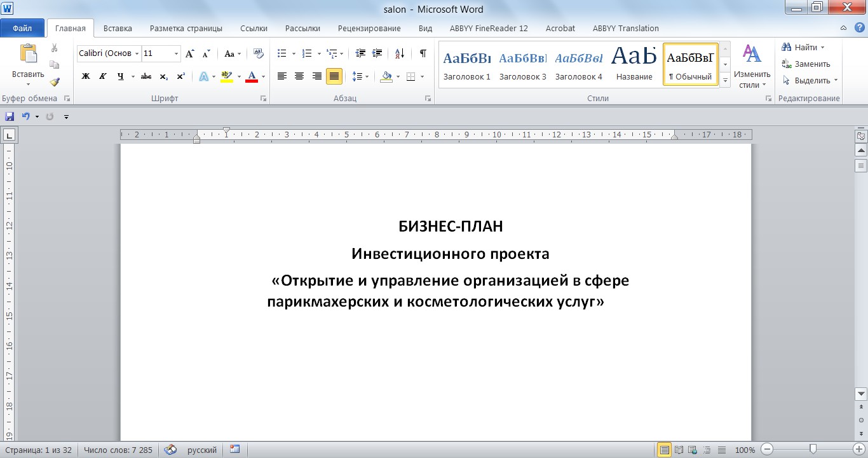Open Word help question mark icon
The width and height of the screenshot is (868, 458).
click(x=858, y=28)
